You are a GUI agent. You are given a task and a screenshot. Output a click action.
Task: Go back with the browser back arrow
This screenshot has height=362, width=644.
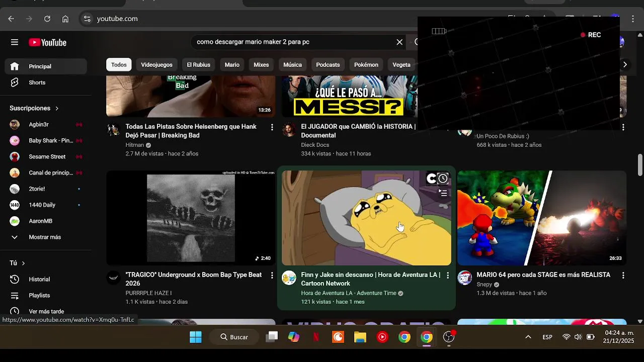11,19
